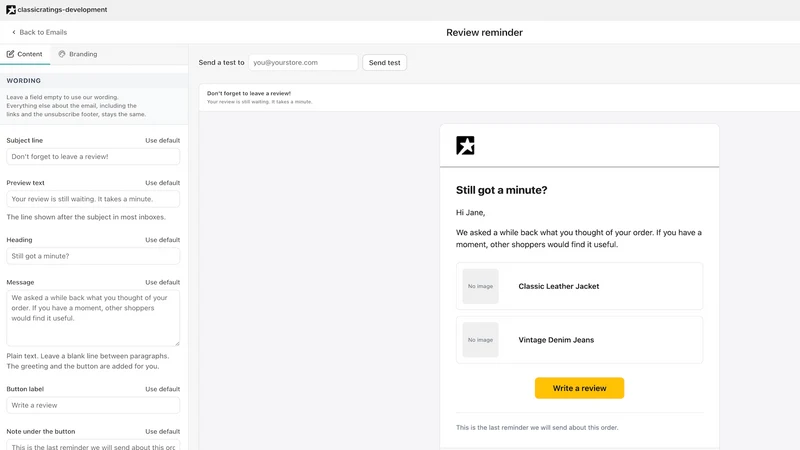The image size is (800, 450).
Task: Click the inbox preview line Your review is still waiting
Action: point(259,102)
